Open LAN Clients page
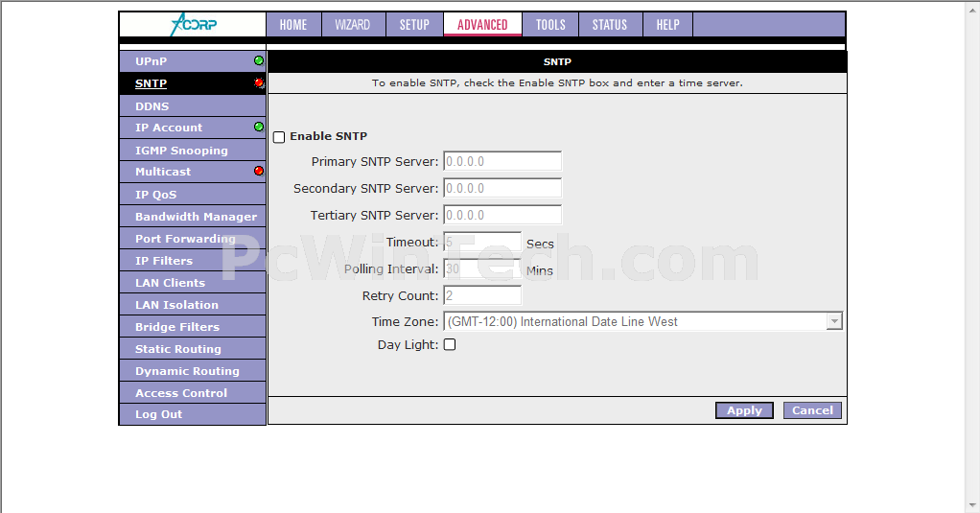The image size is (980, 513). [193, 283]
